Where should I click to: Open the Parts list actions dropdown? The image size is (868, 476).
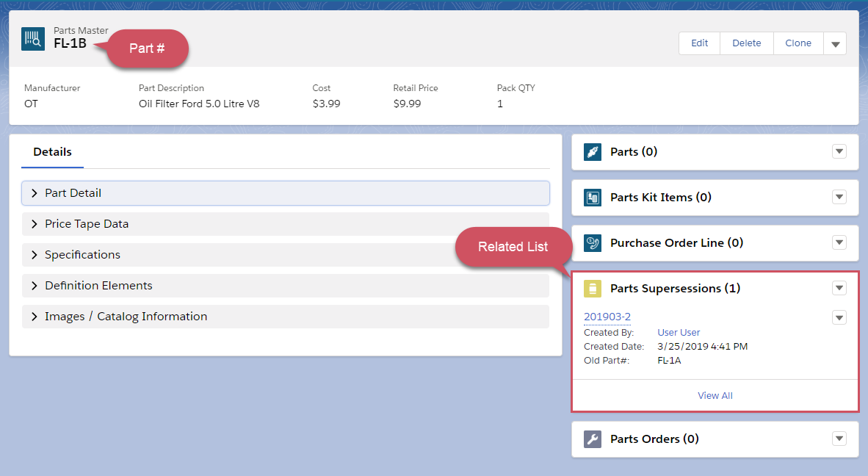tap(839, 151)
